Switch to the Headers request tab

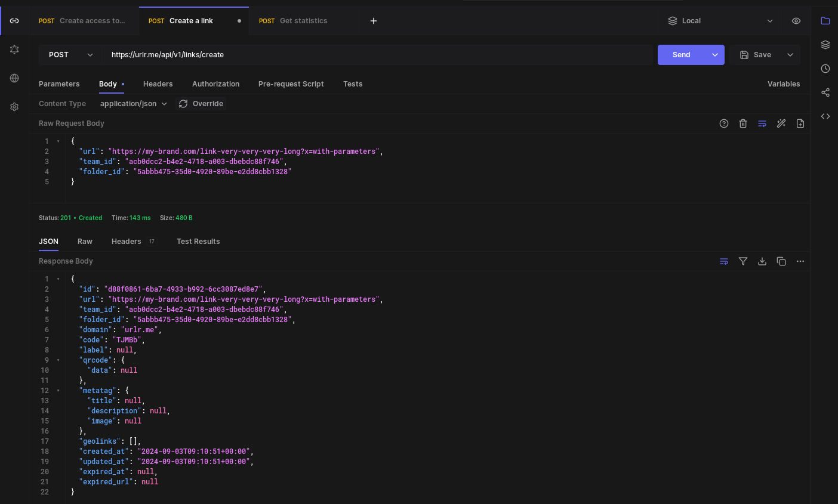(x=158, y=84)
